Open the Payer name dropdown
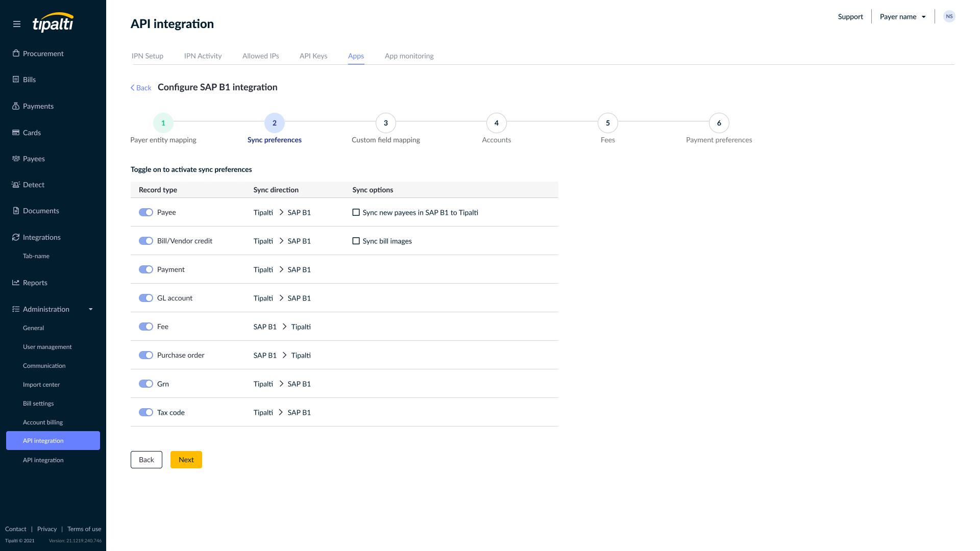980x551 pixels. point(902,17)
